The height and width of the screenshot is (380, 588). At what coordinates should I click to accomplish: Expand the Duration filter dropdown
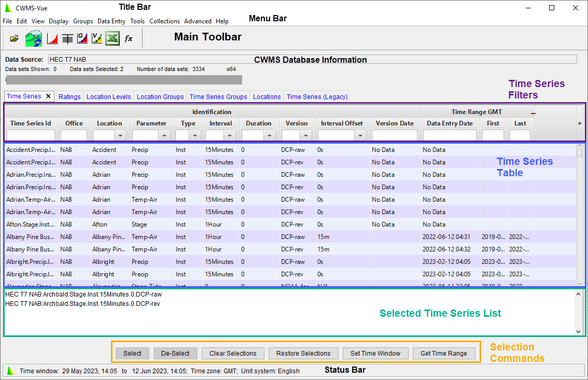tap(269, 135)
